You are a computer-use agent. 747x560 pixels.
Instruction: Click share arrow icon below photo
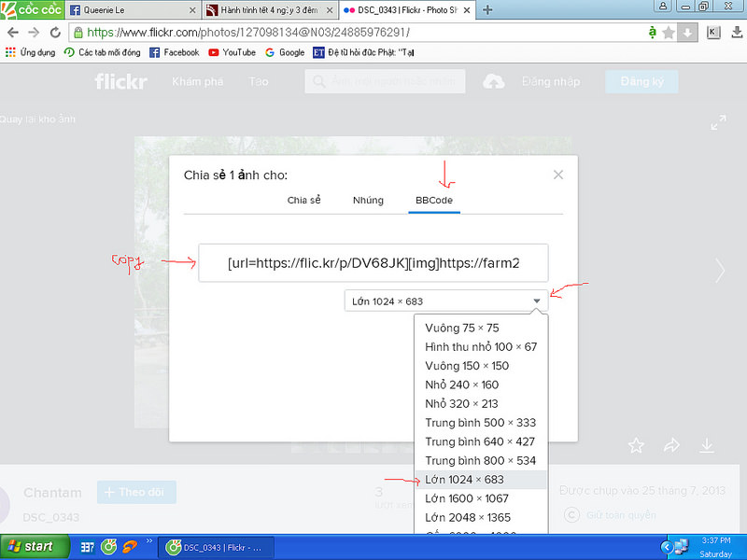tap(671, 446)
